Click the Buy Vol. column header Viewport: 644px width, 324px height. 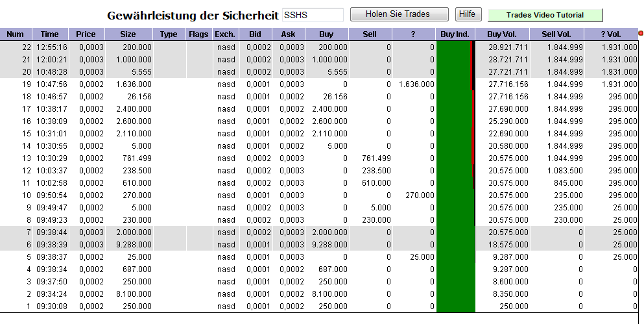pyautogui.click(x=503, y=34)
